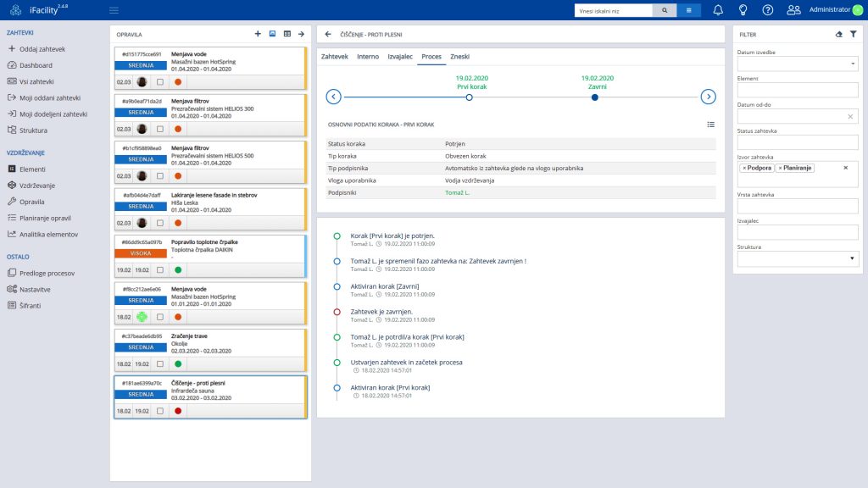The width and height of the screenshot is (868, 488).
Task: Open Oddaj zahtevek in sidebar
Action: coord(42,49)
